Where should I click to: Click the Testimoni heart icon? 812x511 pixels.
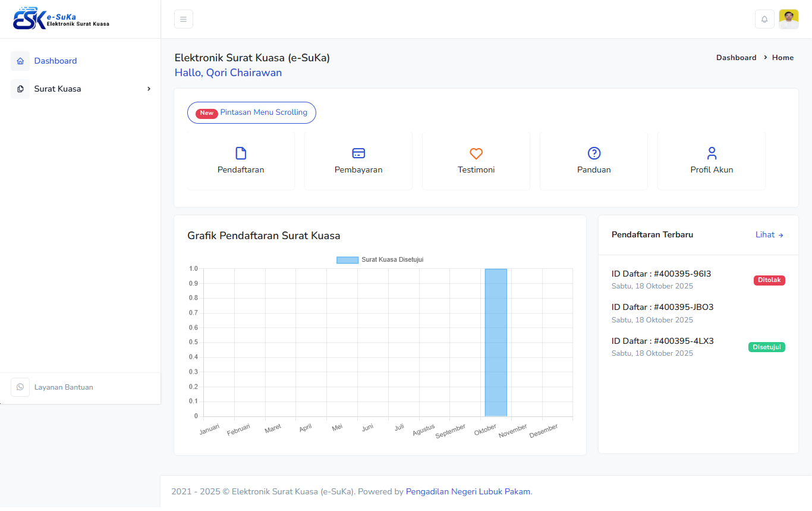coord(476,153)
